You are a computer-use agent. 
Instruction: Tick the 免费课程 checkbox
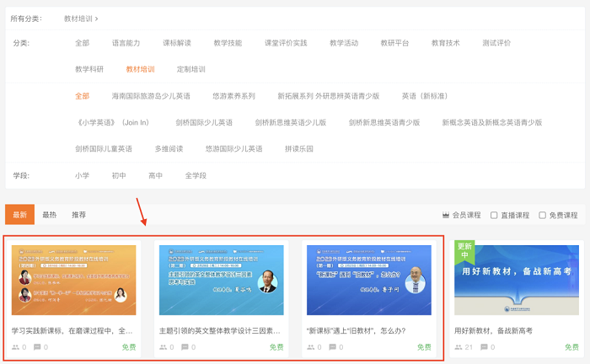(x=542, y=215)
